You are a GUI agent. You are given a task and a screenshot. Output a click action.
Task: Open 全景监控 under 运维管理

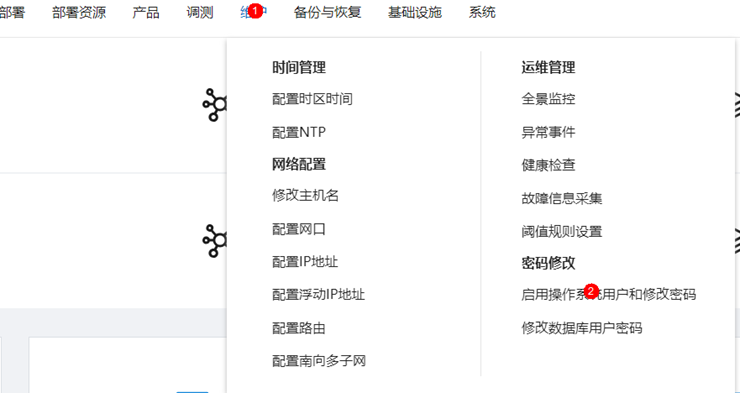point(548,99)
